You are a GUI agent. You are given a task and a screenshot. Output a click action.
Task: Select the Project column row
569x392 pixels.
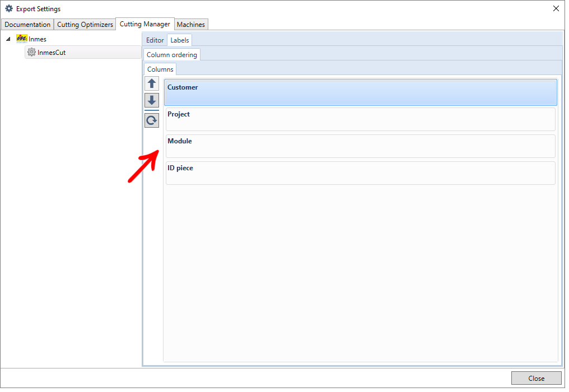(360, 119)
